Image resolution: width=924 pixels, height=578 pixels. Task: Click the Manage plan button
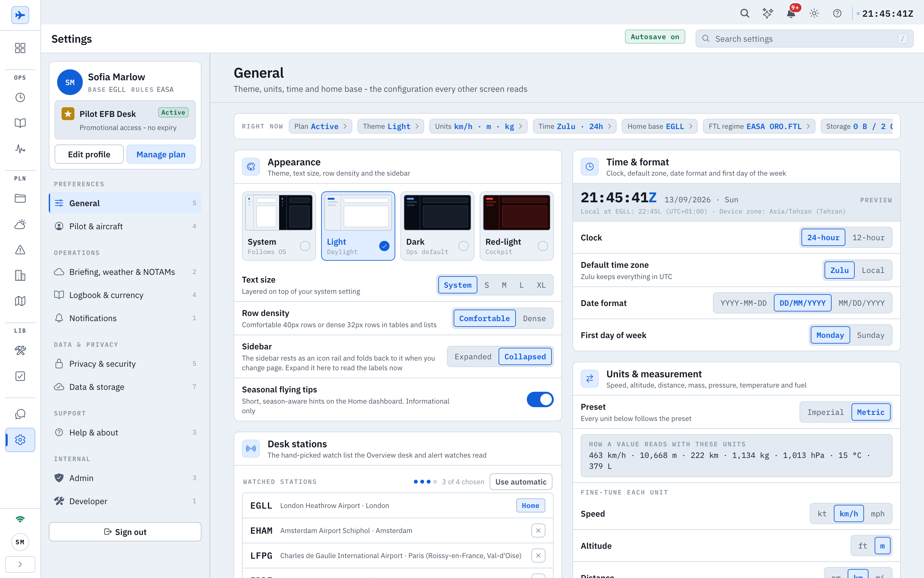[161, 154]
